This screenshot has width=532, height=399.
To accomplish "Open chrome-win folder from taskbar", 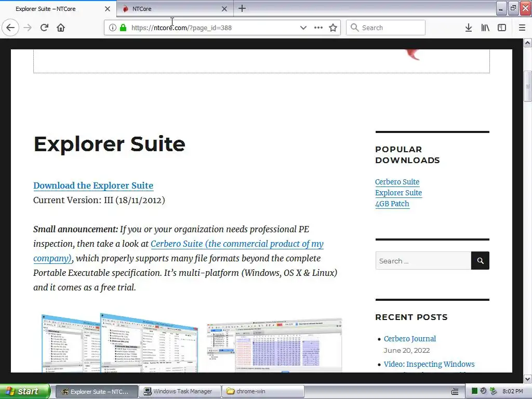I will tap(263, 392).
